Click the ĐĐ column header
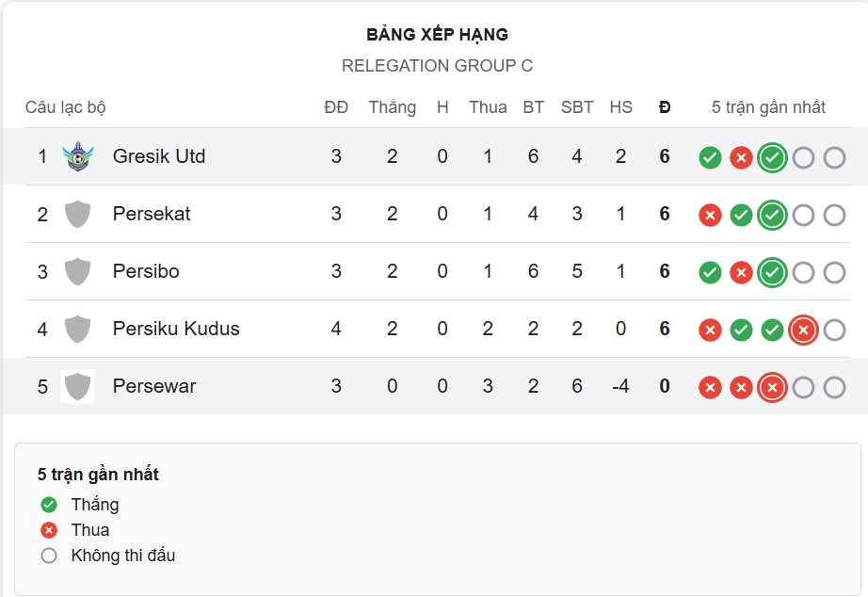 [335, 107]
